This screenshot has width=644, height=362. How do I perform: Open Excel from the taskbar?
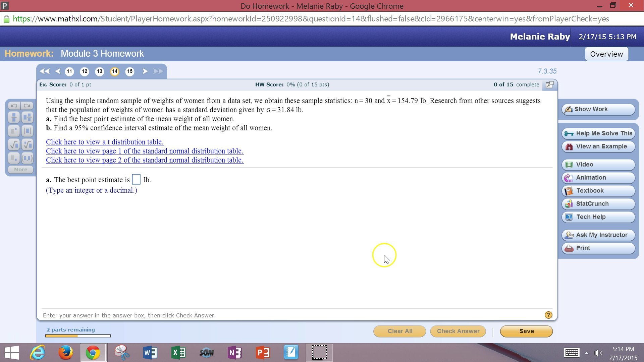tap(178, 352)
